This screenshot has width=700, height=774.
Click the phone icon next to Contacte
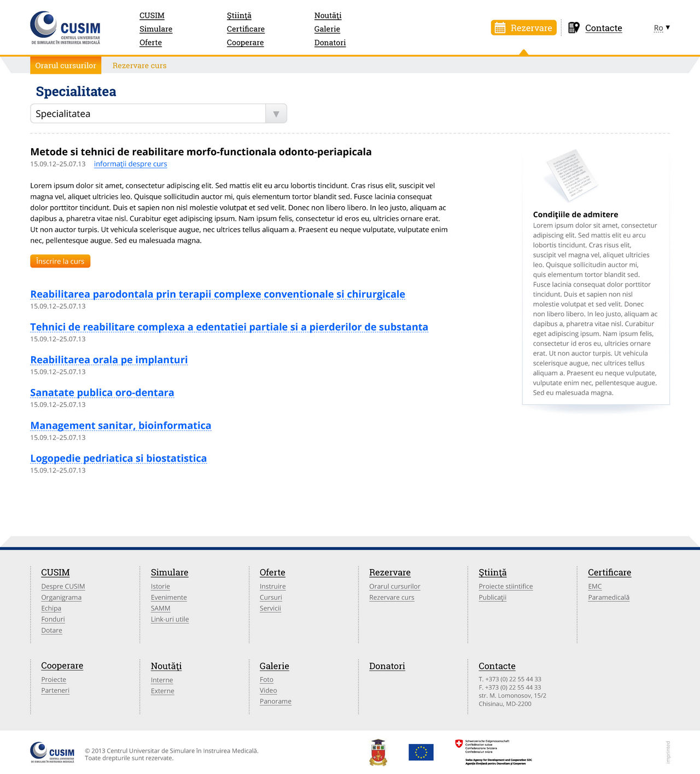coord(574,27)
